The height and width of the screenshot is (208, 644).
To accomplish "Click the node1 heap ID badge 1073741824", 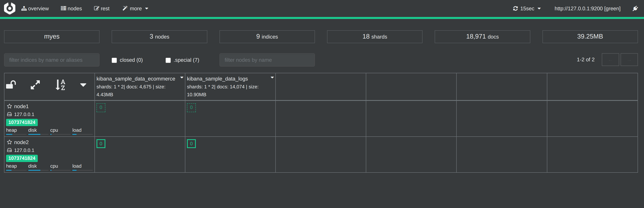I will (x=22, y=122).
